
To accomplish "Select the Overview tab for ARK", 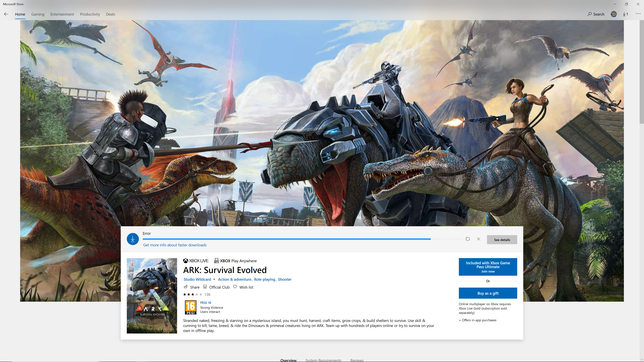I will pos(288,360).
